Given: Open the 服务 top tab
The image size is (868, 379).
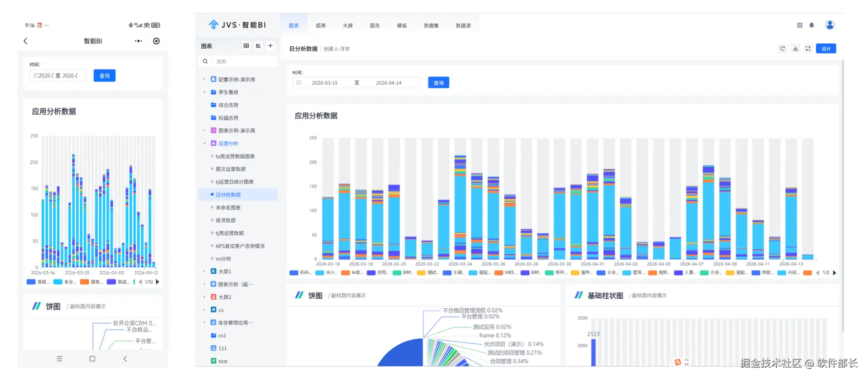Looking at the screenshot, I should pos(375,26).
